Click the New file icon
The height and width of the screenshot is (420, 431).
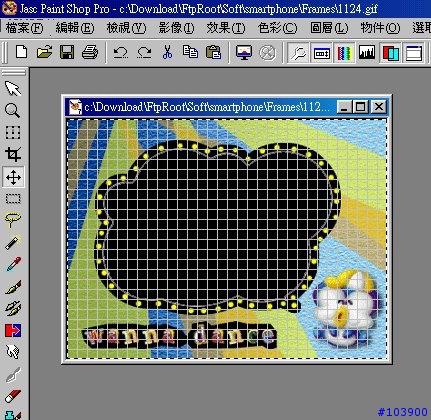coord(22,52)
